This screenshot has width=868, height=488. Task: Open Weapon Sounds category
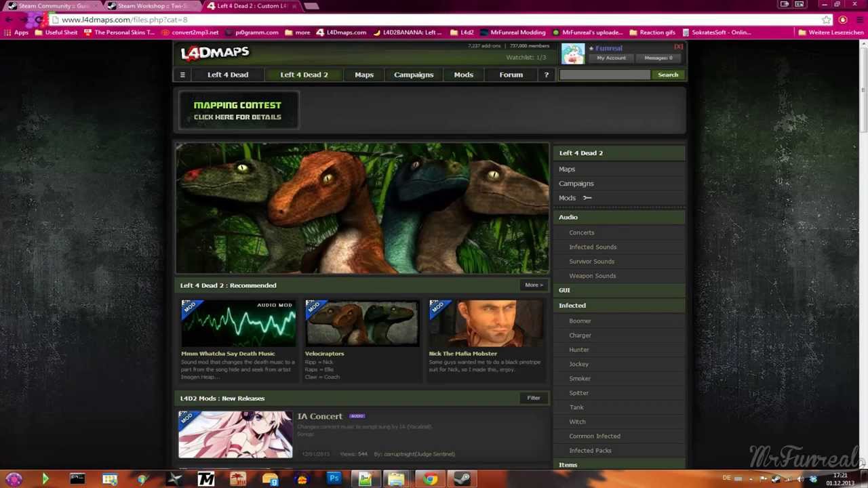[x=593, y=276]
